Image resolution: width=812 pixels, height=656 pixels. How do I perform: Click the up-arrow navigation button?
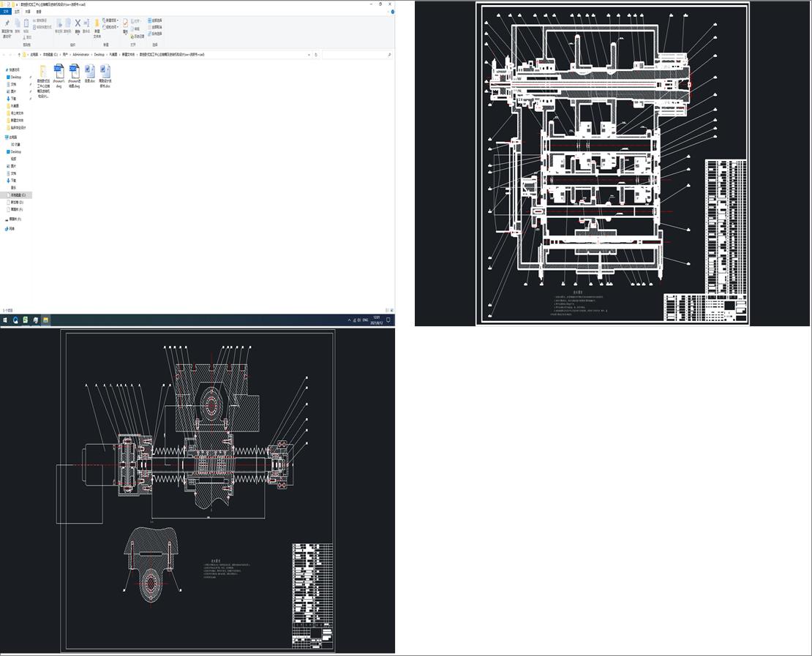point(18,54)
